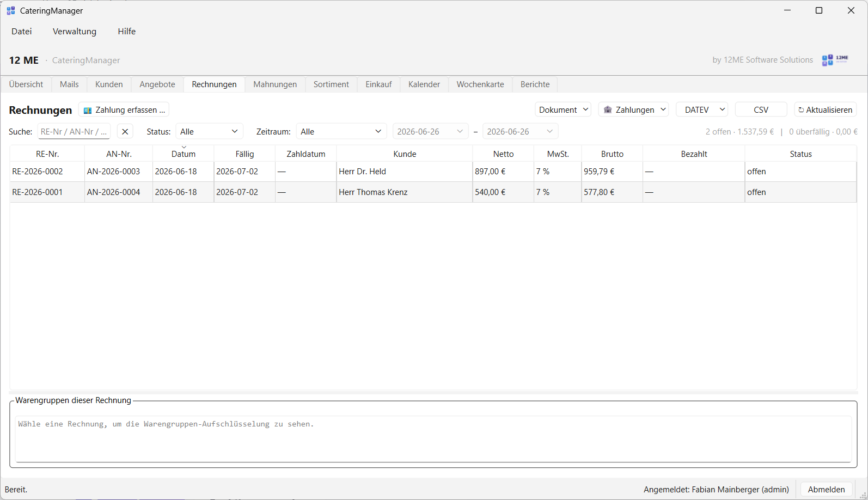Open the start date picker
The width and height of the screenshot is (868, 500).
coord(430,131)
